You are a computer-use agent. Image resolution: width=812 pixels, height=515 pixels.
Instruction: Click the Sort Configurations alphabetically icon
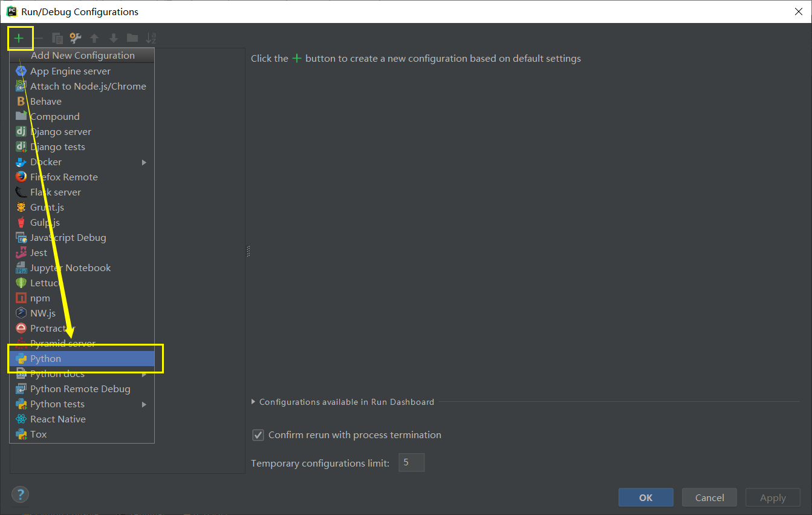pyautogui.click(x=151, y=38)
